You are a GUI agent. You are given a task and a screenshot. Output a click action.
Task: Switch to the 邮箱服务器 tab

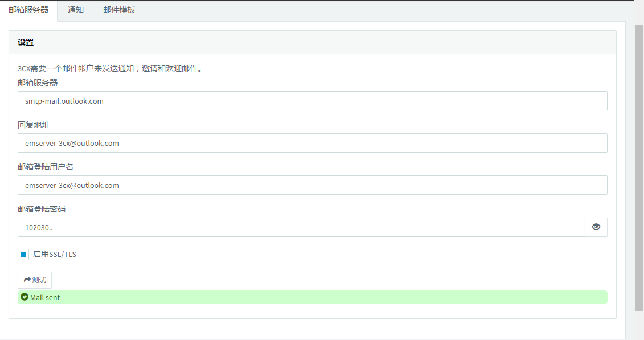[x=28, y=10]
